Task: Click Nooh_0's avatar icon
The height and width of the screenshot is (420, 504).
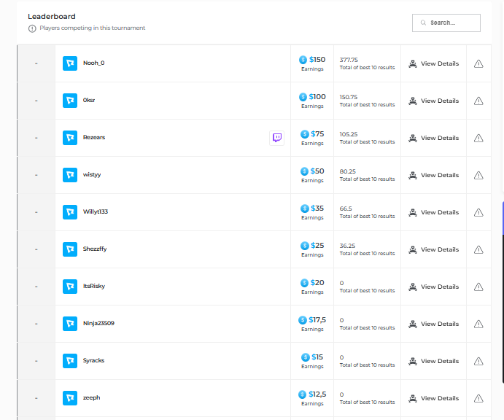Action: [x=70, y=63]
